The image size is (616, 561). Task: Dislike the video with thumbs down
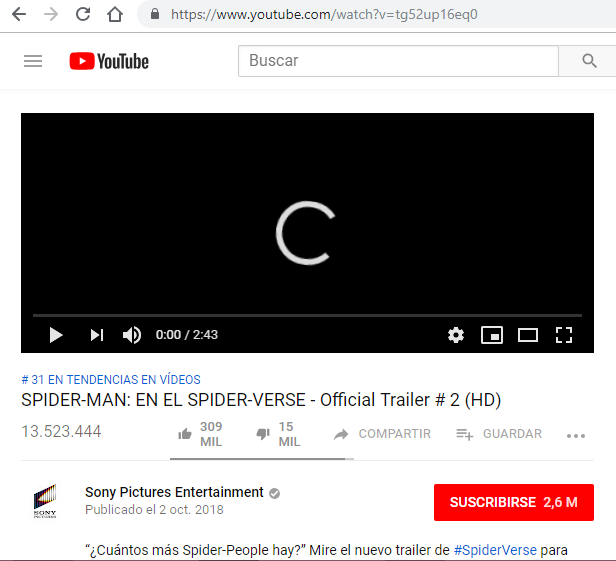(x=278, y=434)
